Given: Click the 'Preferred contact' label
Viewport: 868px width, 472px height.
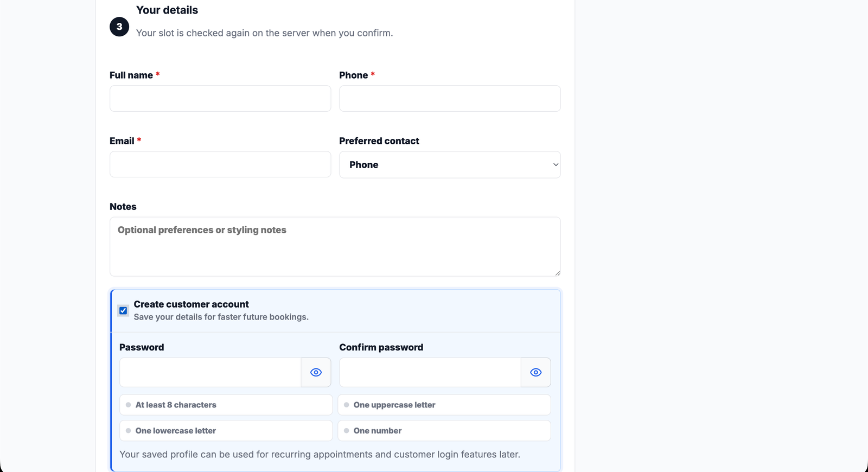Looking at the screenshot, I should click(379, 141).
